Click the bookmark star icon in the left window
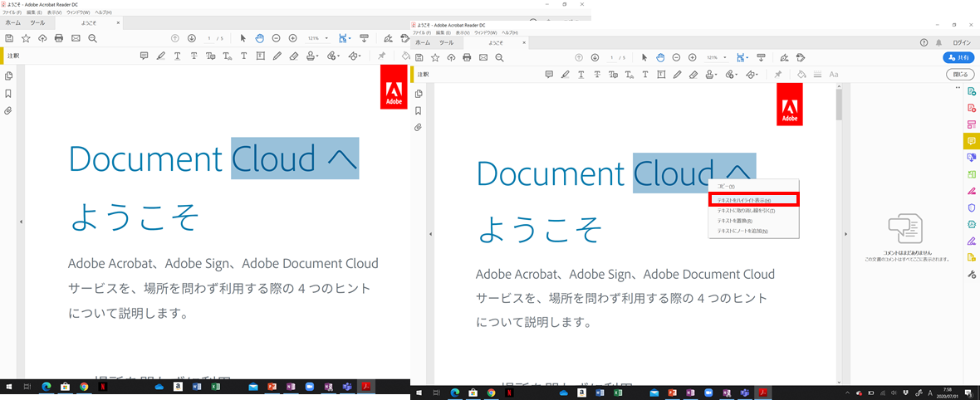980x400 pixels. click(26, 38)
